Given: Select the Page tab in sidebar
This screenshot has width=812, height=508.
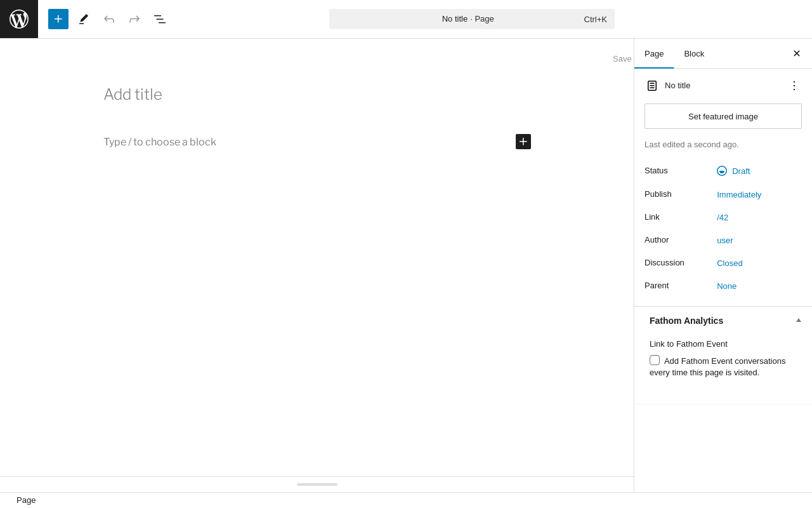Looking at the screenshot, I should coord(654,54).
